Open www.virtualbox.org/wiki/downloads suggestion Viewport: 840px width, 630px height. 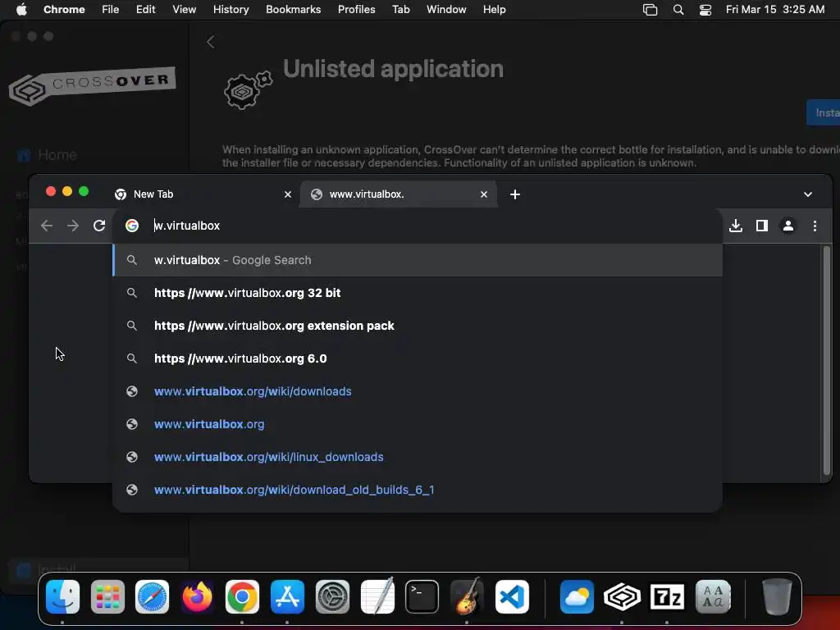pyautogui.click(x=418, y=391)
